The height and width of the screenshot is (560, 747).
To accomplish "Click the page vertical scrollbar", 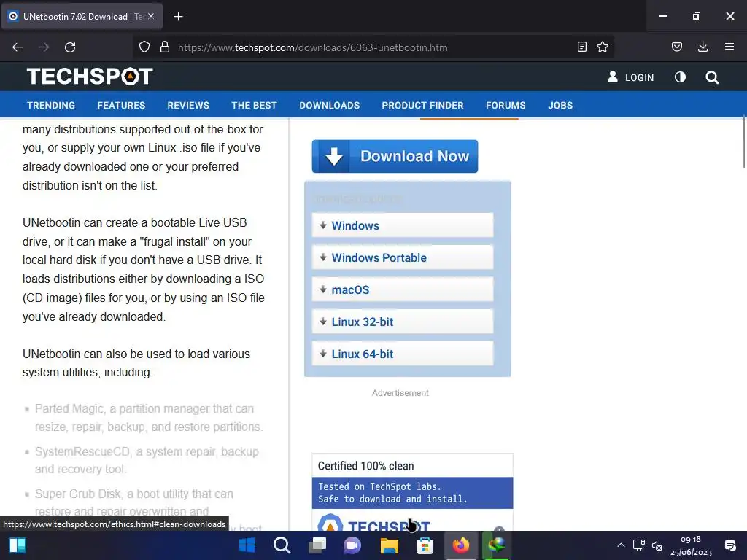I will point(743,141).
